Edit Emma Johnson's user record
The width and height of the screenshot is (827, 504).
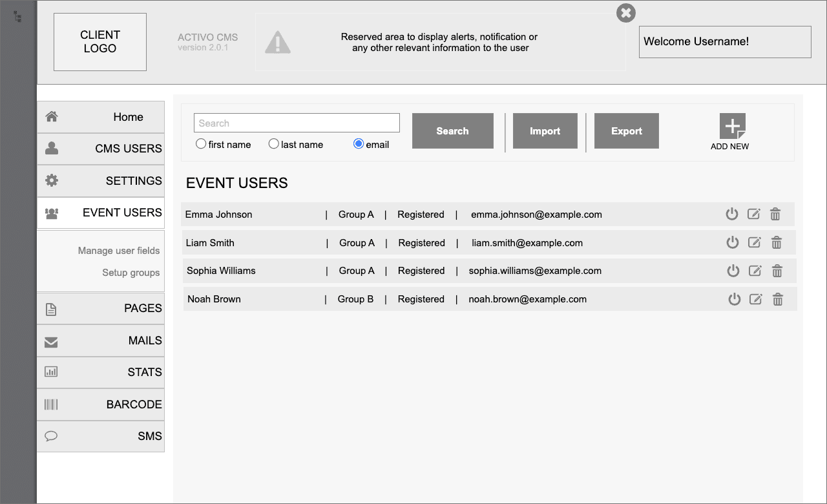point(753,214)
